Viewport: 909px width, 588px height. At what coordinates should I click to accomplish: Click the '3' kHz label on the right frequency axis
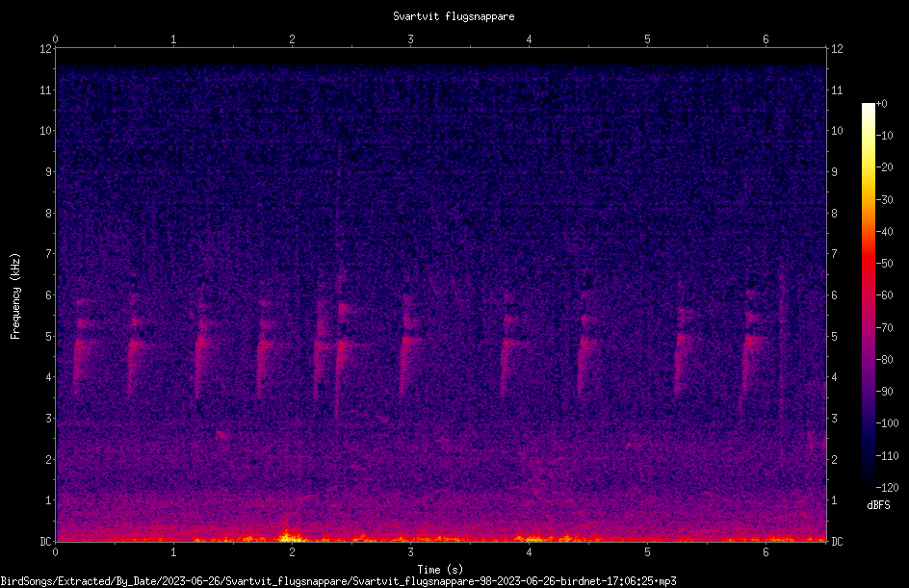pyautogui.click(x=834, y=419)
